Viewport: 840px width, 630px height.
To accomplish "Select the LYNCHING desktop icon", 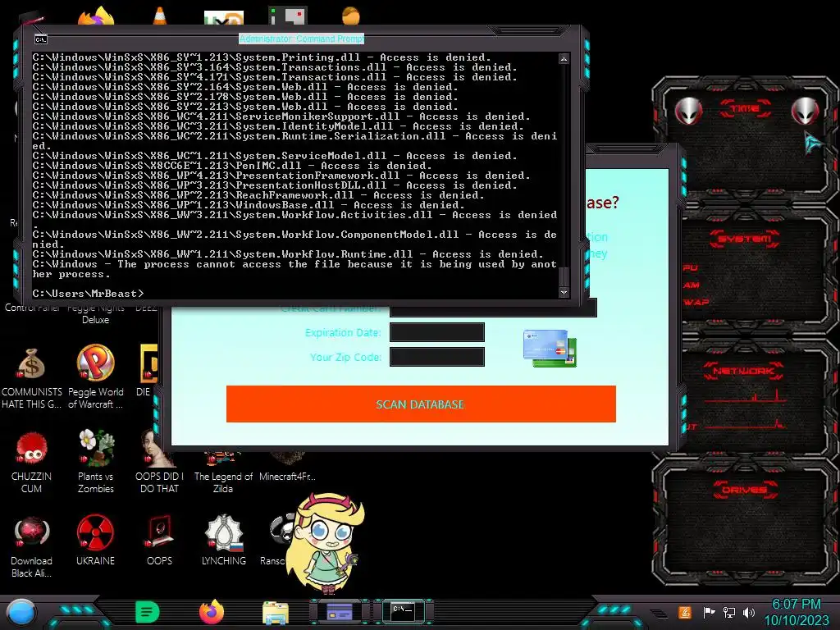I will (x=224, y=533).
